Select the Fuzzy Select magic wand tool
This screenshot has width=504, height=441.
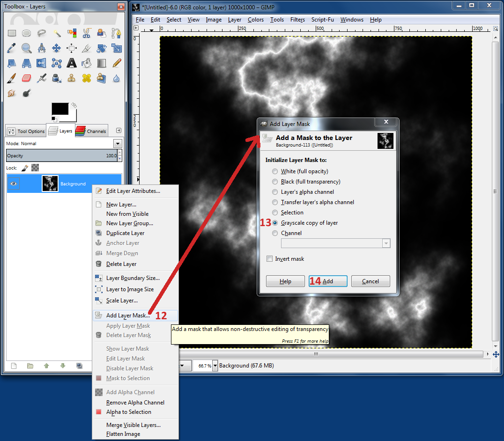coord(57,33)
